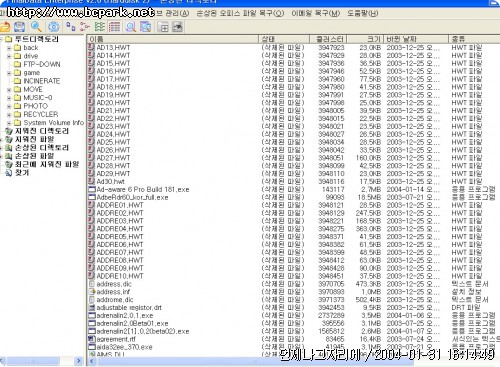500x367 pixels.
Task: Click the magnifier find icon next to save
Action: 36,27
